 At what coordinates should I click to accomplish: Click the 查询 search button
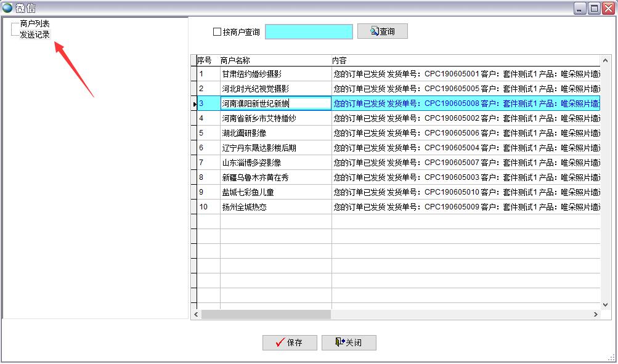pos(382,31)
